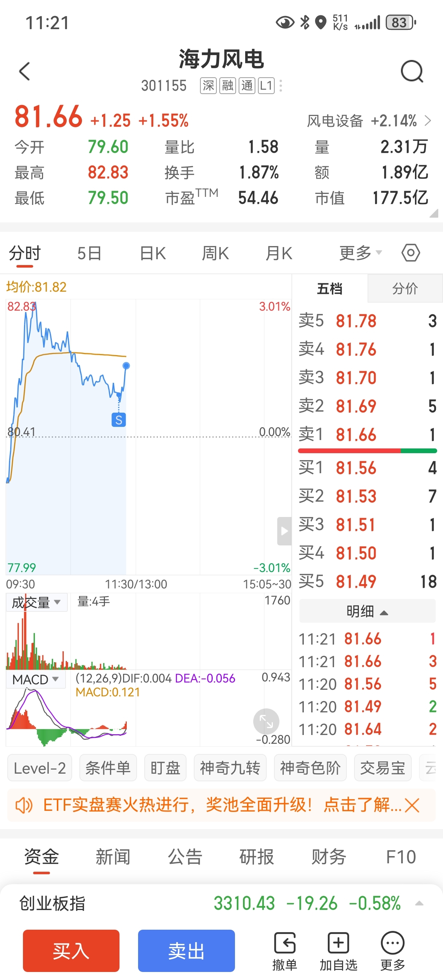
Task: Dismiss the ETF banner with X
Action: tap(412, 805)
